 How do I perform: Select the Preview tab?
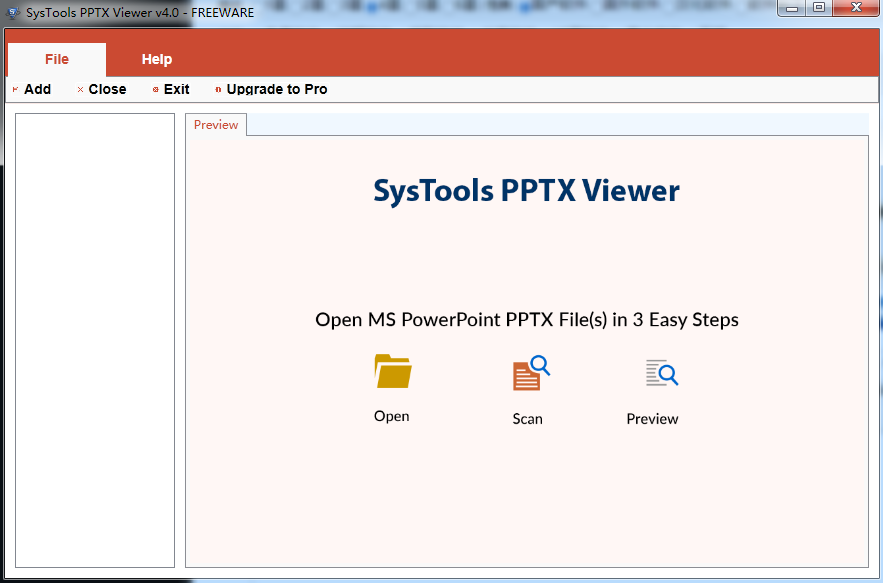(x=216, y=124)
